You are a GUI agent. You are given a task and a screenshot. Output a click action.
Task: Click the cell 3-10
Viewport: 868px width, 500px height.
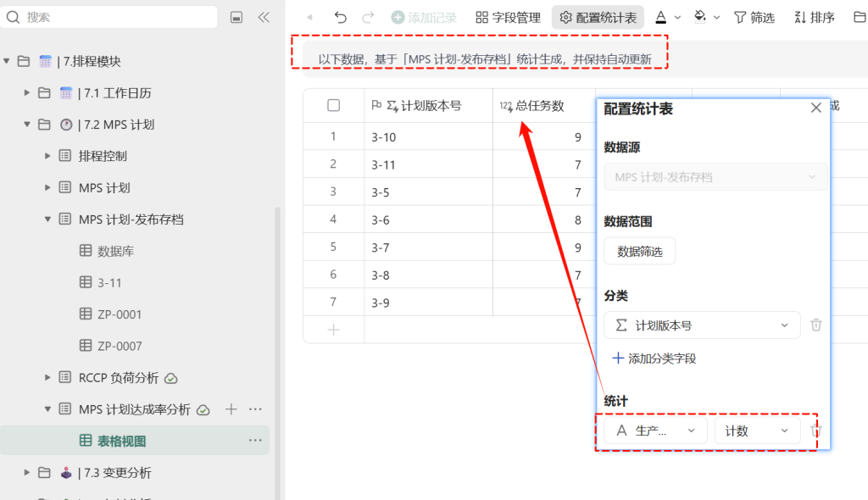pos(428,136)
